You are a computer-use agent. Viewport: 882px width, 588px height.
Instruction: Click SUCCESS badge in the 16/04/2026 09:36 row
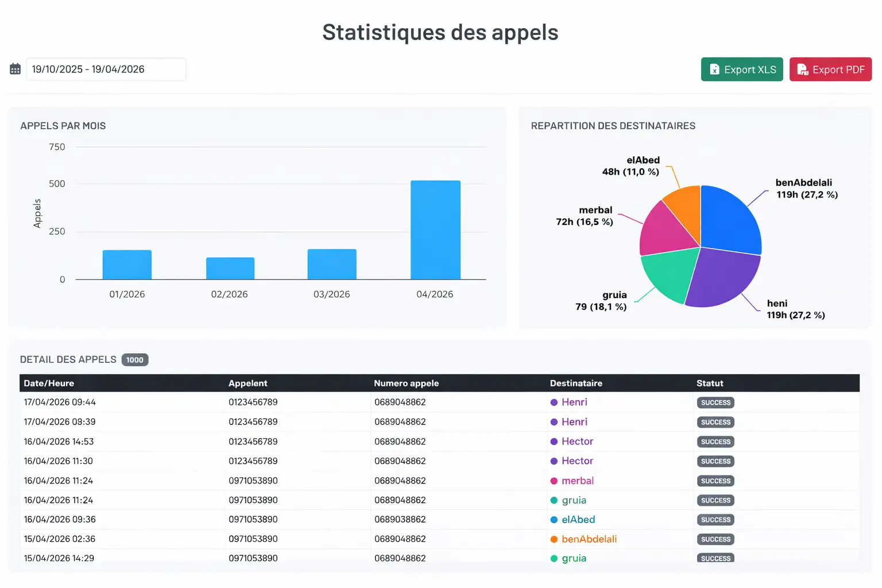(x=715, y=520)
